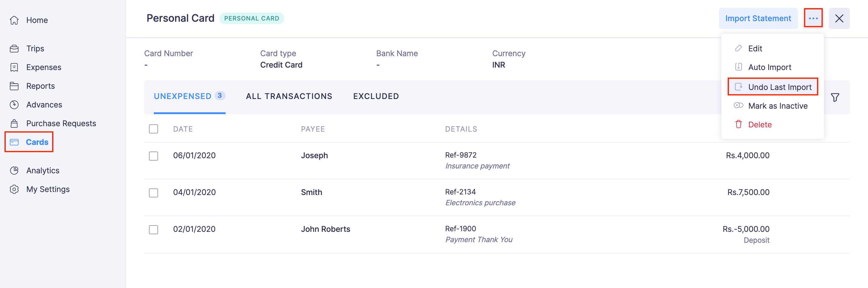The image size is (868, 288).
Task: Click the Expenses receipt icon
Action: [14, 67]
